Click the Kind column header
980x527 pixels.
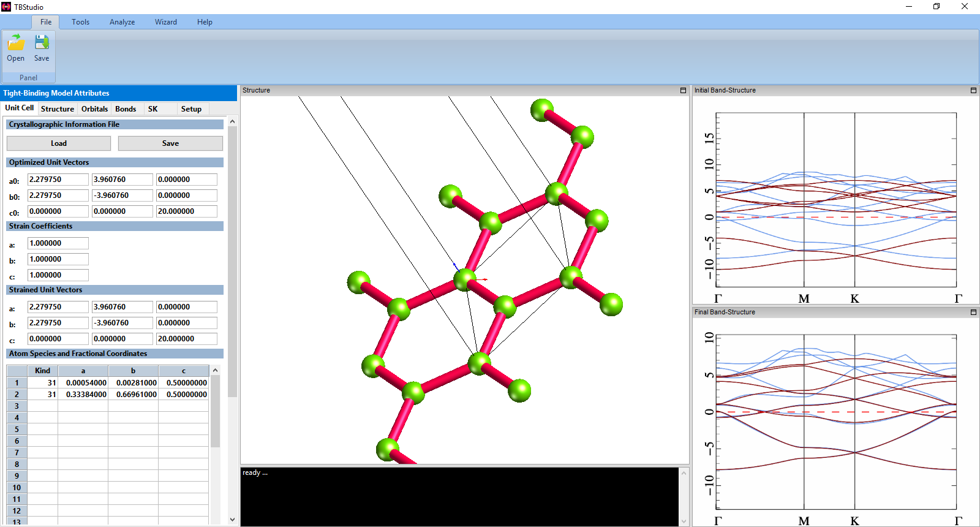tap(42, 371)
